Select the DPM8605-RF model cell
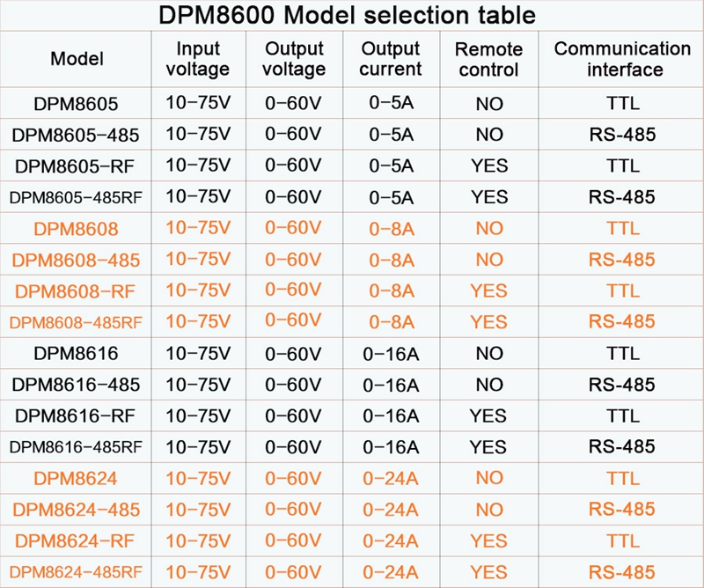This screenshot has height=588, width=704. (x=76, y=166)
